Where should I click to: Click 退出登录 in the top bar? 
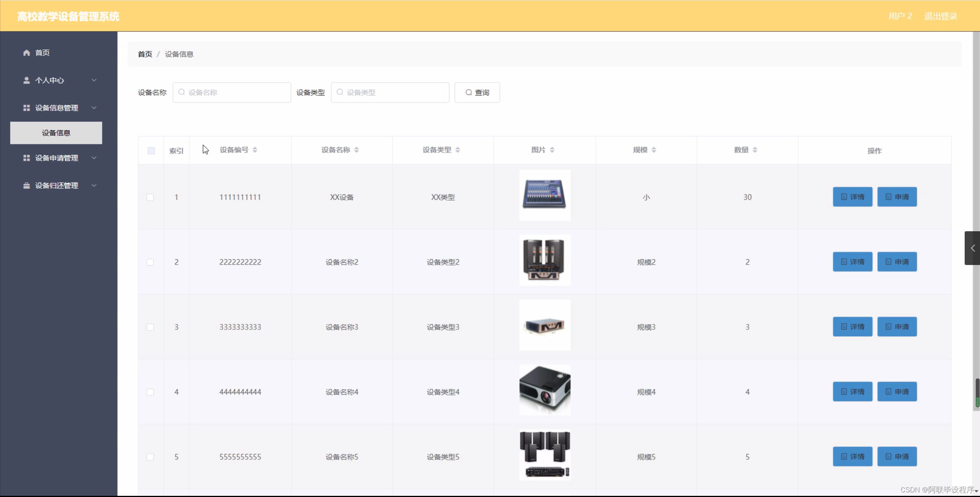940,16
